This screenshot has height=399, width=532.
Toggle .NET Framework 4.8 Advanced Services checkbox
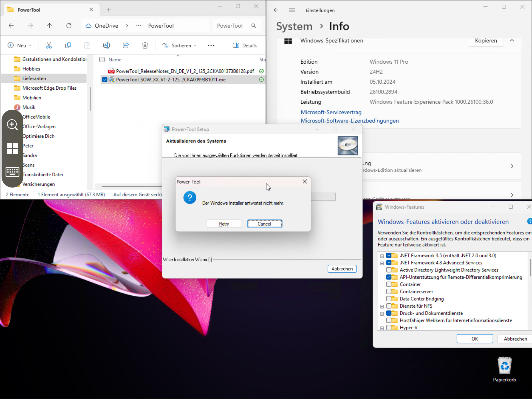(x=389, y=263)
